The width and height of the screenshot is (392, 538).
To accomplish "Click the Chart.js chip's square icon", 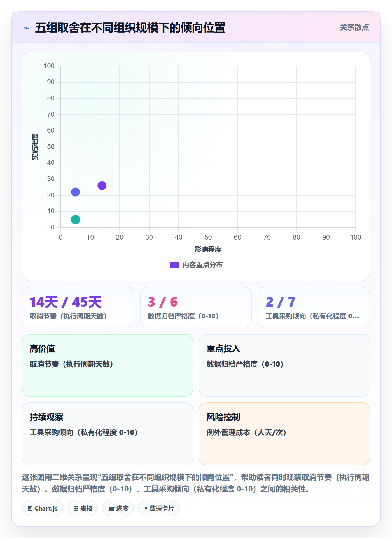I will click(30, 509).
